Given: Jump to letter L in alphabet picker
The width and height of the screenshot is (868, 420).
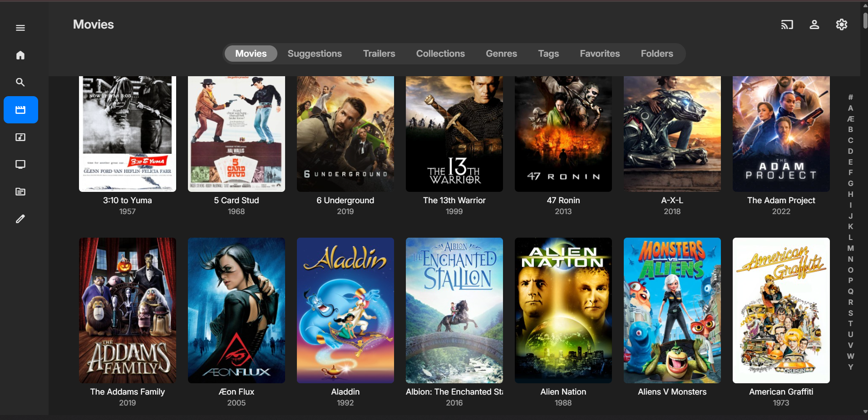Looking at the screenshot, I should pyautogui.click(x=851, y=237).
